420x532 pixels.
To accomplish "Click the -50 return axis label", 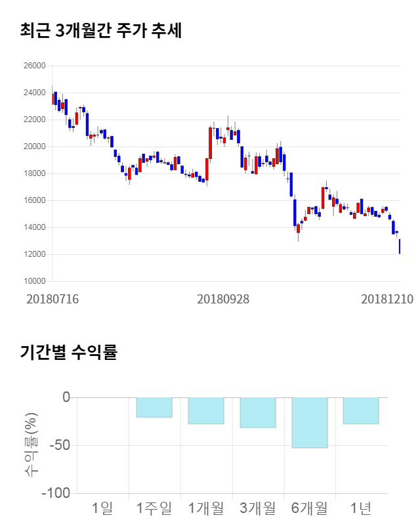I will [56, 445].
